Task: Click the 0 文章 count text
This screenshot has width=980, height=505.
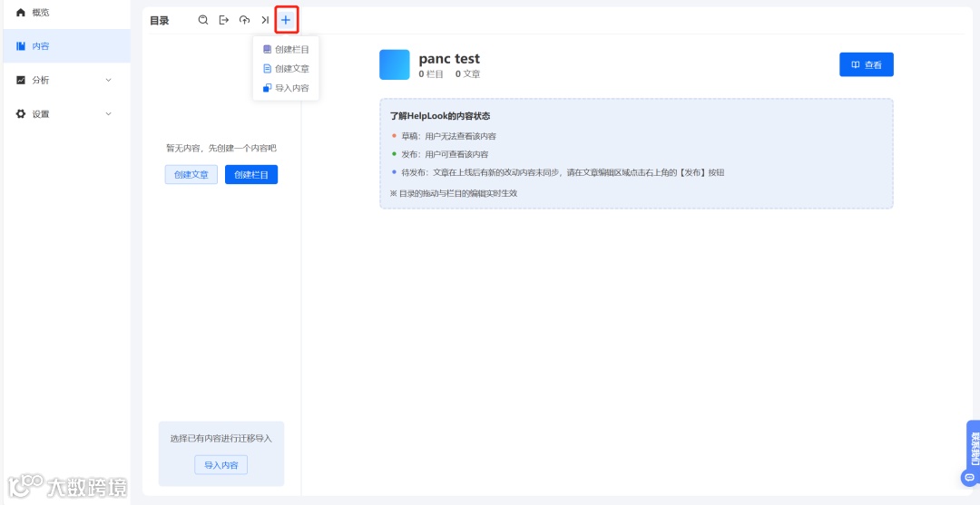Action: 467,74
